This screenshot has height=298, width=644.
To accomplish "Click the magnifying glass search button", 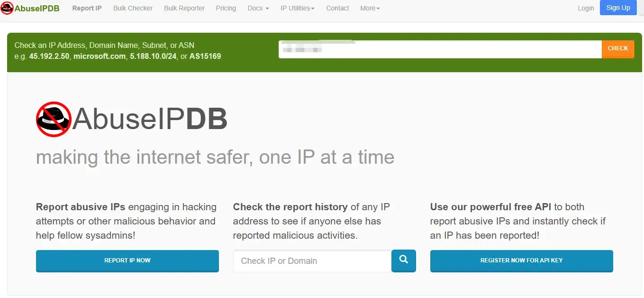I will coord(403,261).
